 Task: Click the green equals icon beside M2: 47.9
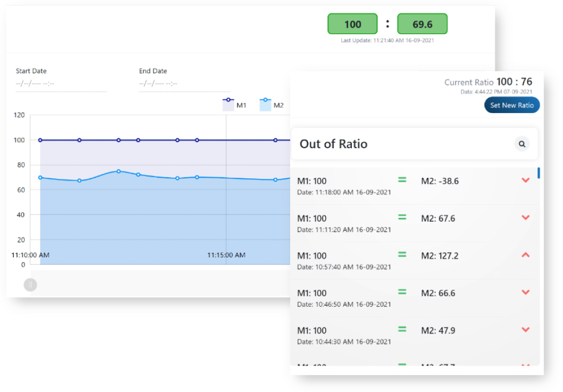(x=402, y=329)
